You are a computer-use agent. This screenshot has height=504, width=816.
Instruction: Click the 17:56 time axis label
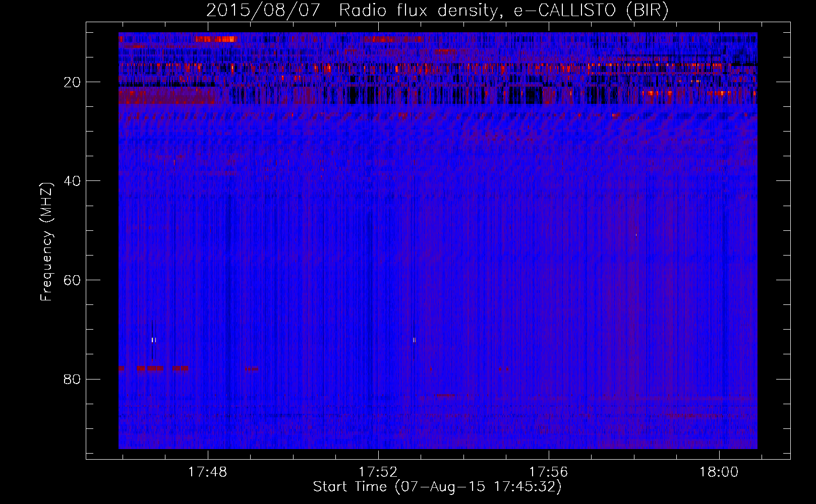pyautogui.click(x=548, y=472)
